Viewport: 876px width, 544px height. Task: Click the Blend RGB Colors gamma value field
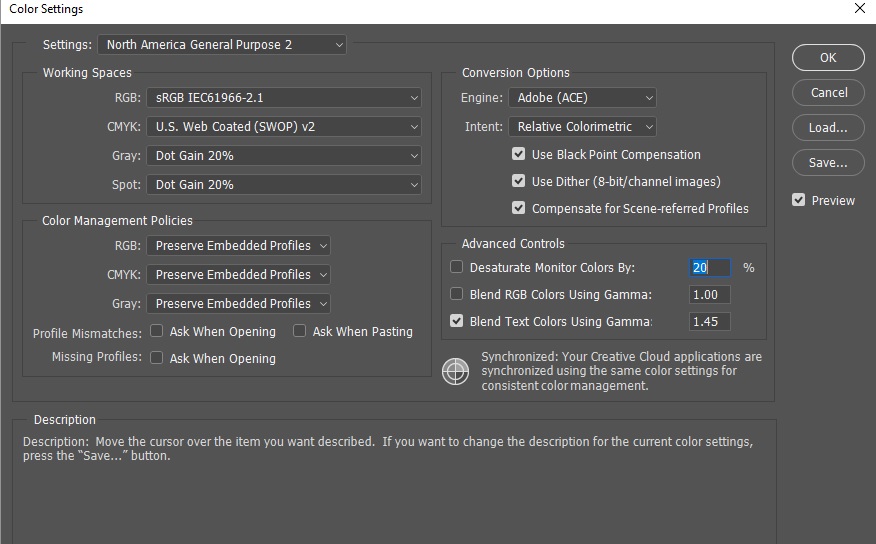click(x=710, y=294)
